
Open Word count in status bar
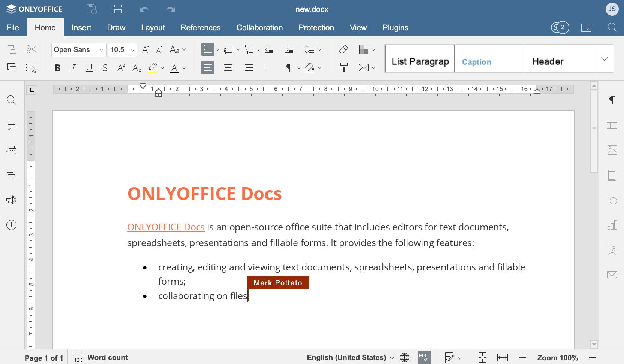[x=101, y=357]
